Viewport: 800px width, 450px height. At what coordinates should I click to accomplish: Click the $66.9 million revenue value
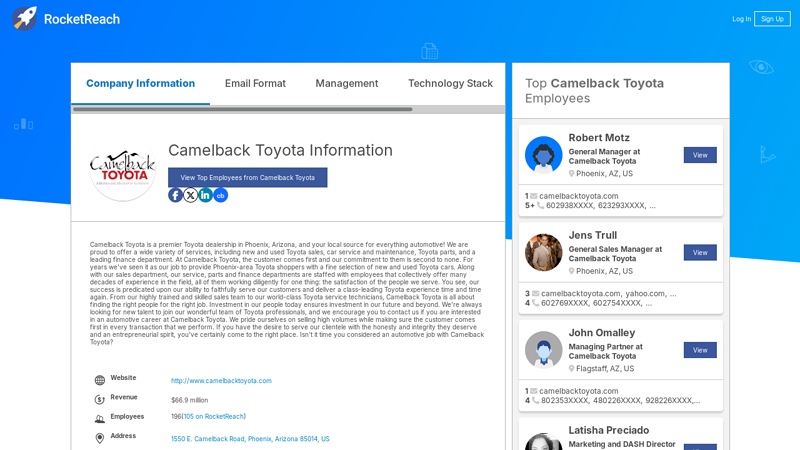click(189, 400)
